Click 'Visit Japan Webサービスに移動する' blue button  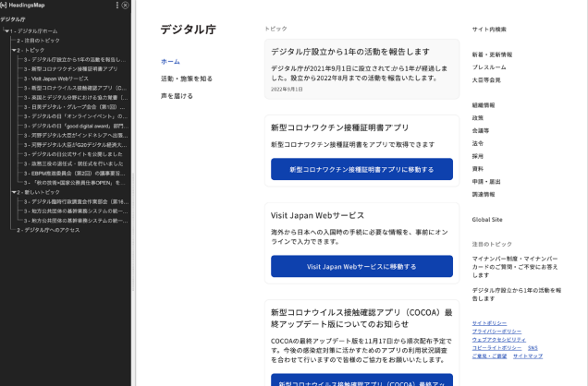click(x=361, y=267)
